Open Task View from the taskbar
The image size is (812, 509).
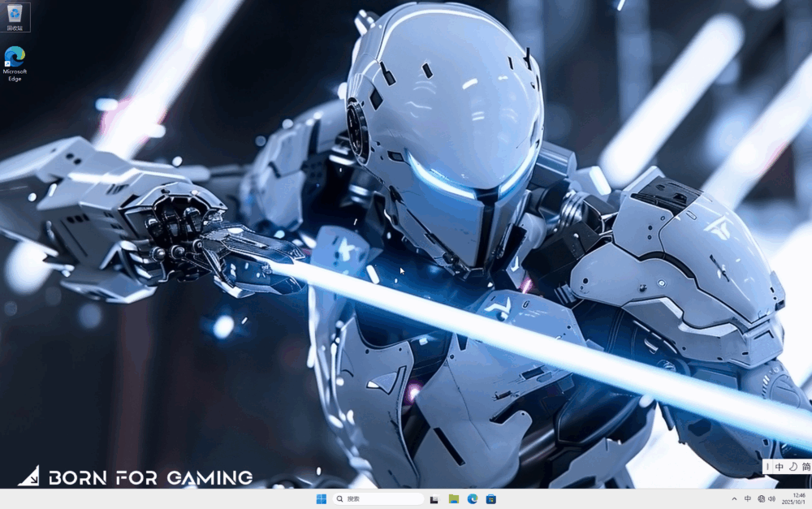434,498
